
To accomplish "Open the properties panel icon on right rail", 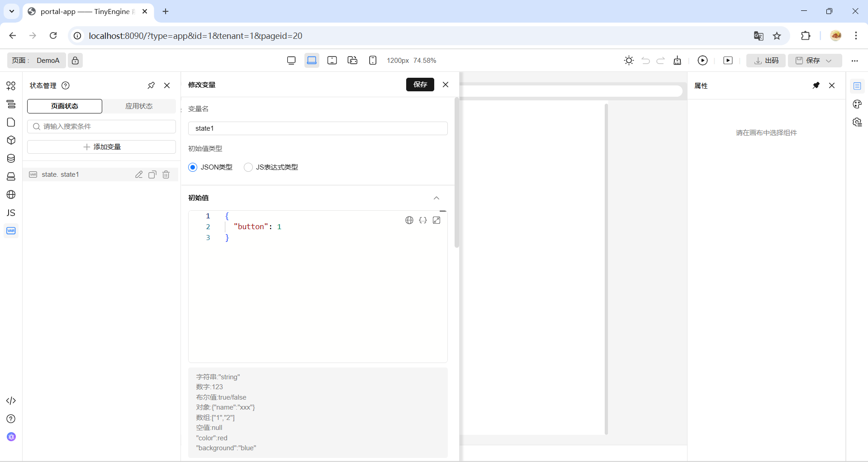I will [x=857, y=86].
